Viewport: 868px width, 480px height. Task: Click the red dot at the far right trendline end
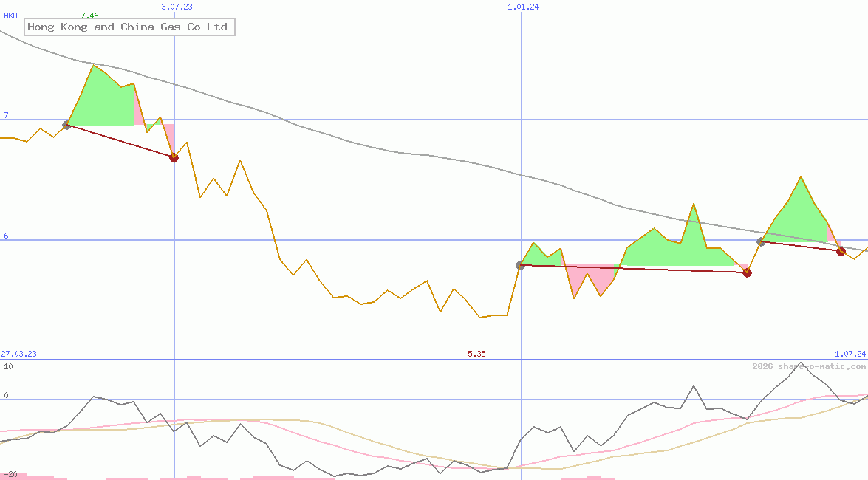point(841,251)
